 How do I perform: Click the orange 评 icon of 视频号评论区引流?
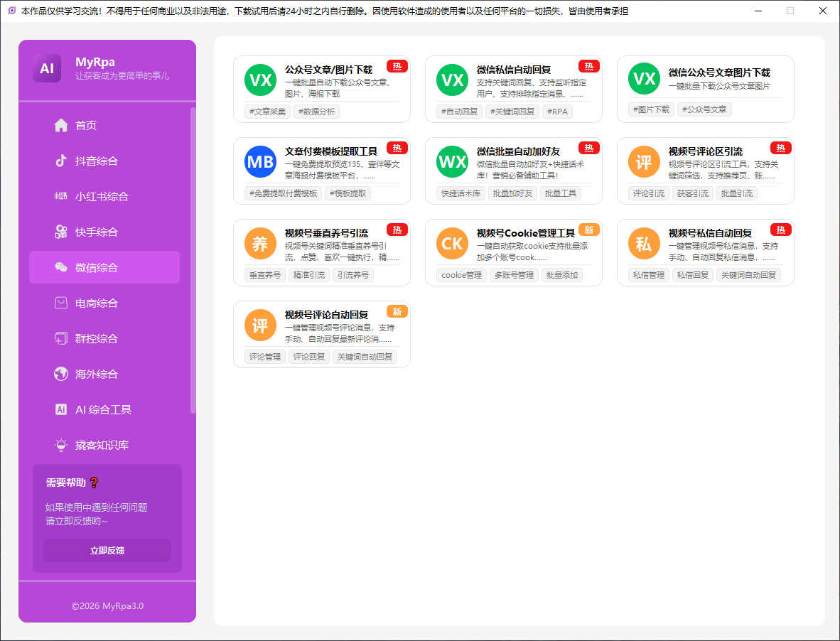tap(644, 162)
